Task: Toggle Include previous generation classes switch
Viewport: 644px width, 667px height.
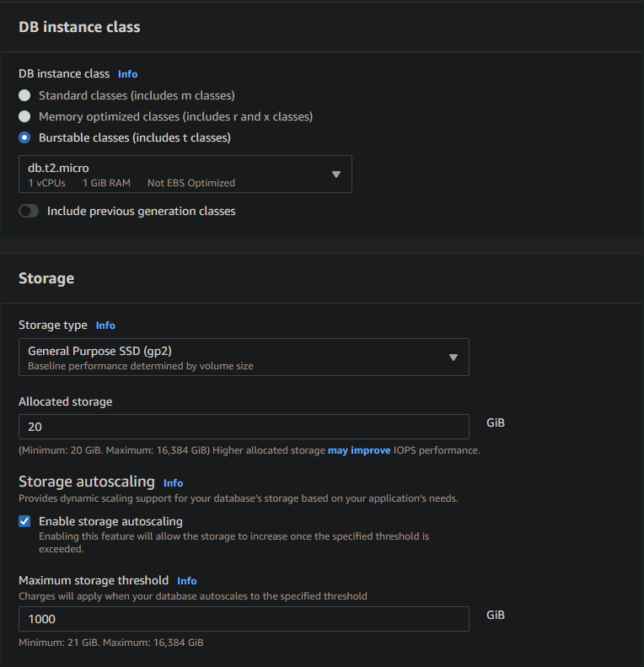Action: [29, 211]
